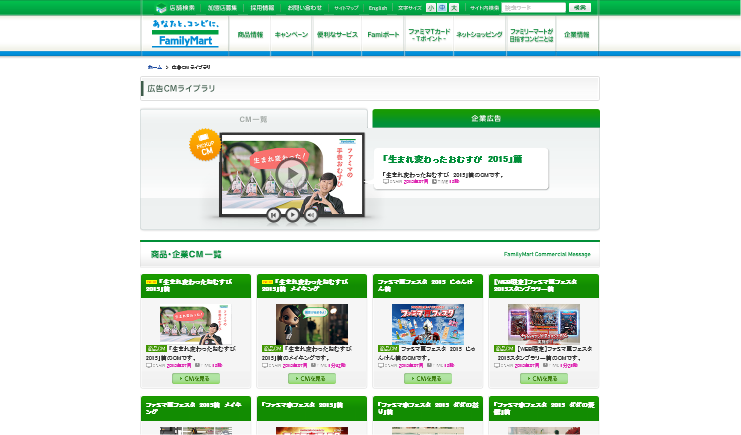
Task: Switch site language to English
Action: [378, 8]
